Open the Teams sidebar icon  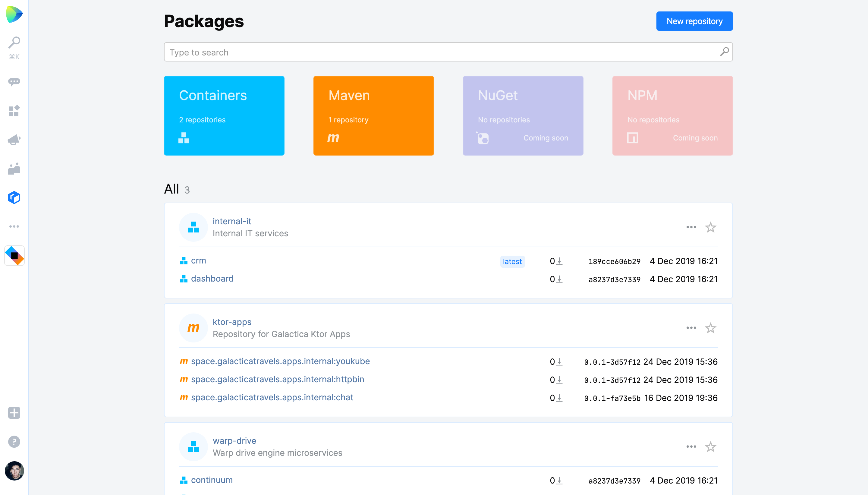coord(14,169)
